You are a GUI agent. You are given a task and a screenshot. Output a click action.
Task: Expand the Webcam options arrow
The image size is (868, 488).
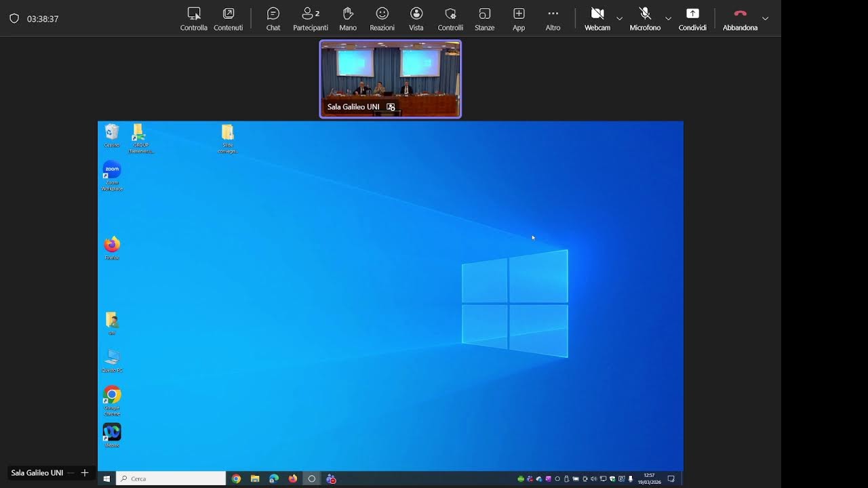[x=619, y=19]
